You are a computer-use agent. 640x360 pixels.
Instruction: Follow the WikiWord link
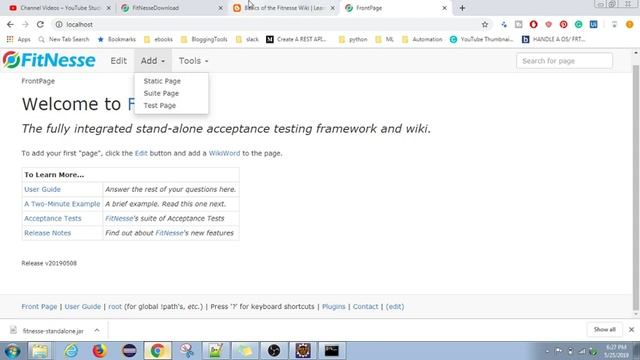coord(224,153)
